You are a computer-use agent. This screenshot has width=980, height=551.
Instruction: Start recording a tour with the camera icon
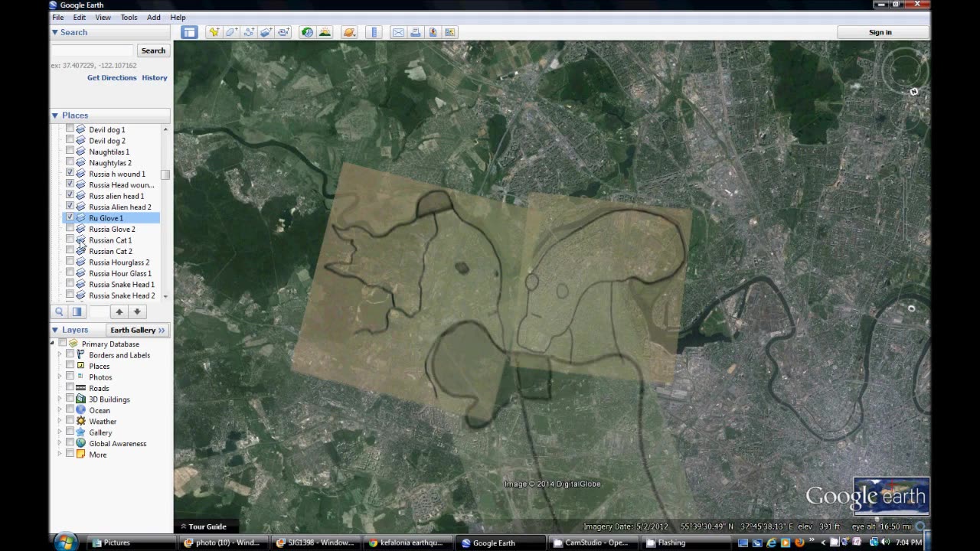click(x=284, y=32)
